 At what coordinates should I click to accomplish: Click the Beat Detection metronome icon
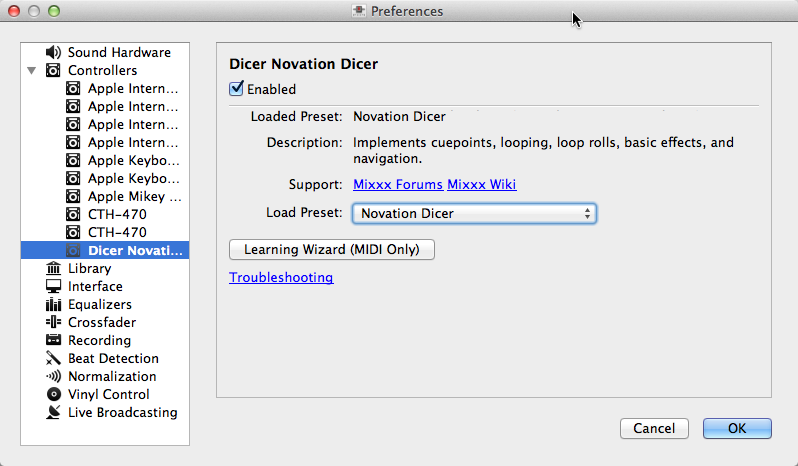point(53,358)
